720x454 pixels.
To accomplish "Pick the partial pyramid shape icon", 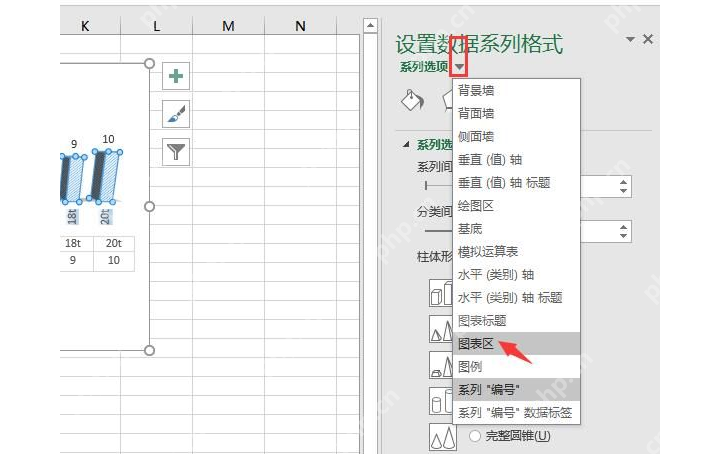I will point(441,365).
